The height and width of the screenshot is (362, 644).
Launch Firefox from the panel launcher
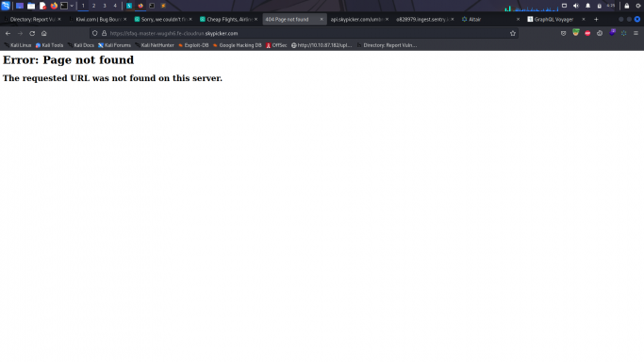pos(54,6)
